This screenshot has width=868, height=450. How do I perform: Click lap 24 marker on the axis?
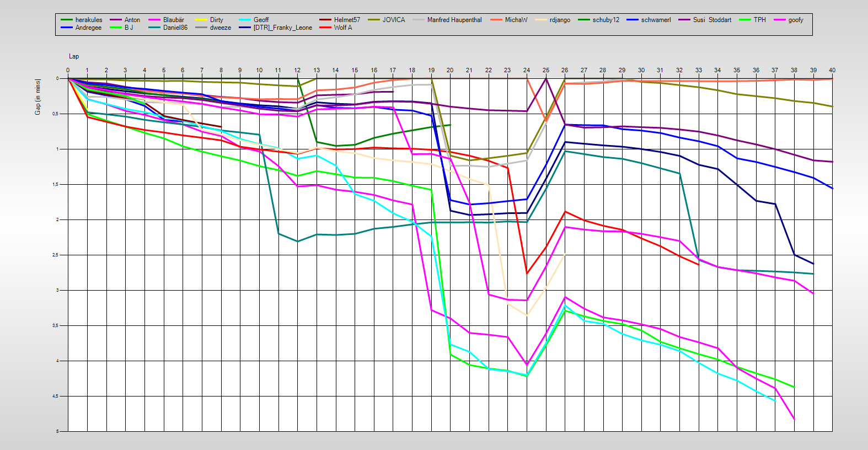pos(527,70)
